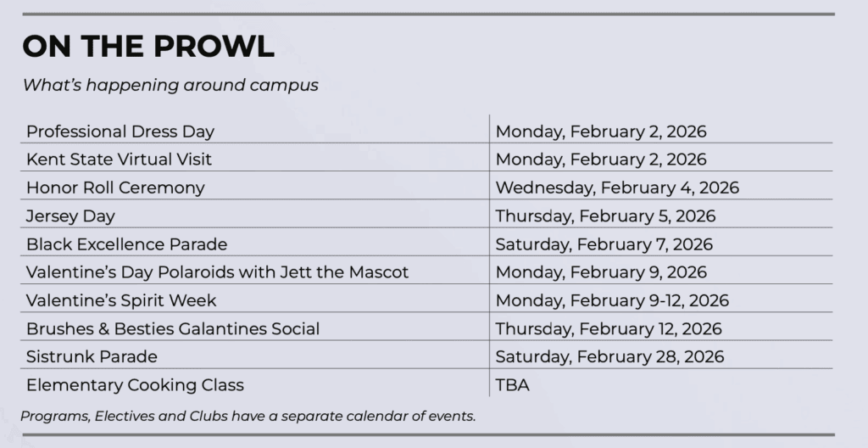868x448 pixels.
Task: Click the TBA date cell
Action: (x=512, y=385)
